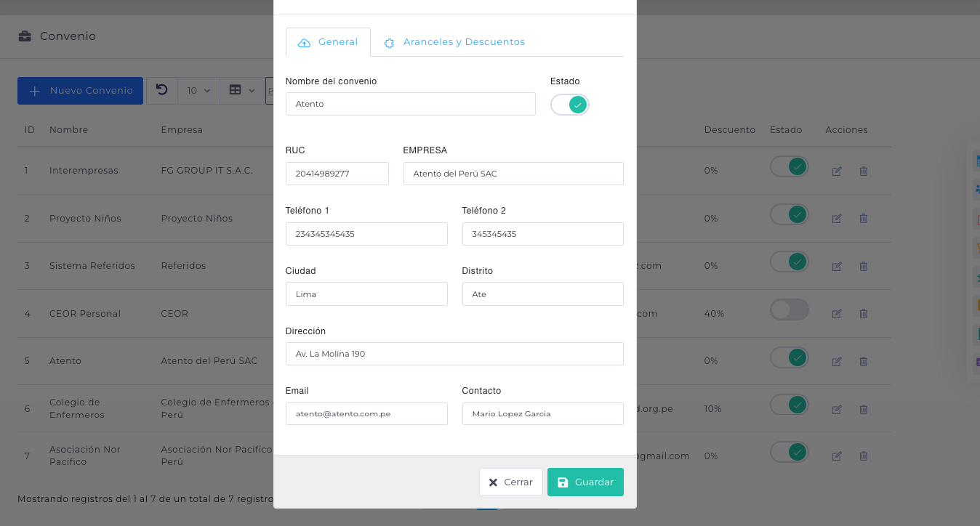Click the Estado column header in table
The image size is (980, 526).
pos(786,130)
